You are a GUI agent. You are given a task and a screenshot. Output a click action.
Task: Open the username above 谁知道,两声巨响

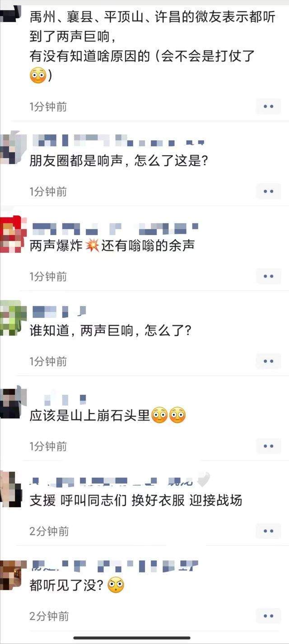tap(59, 311)
